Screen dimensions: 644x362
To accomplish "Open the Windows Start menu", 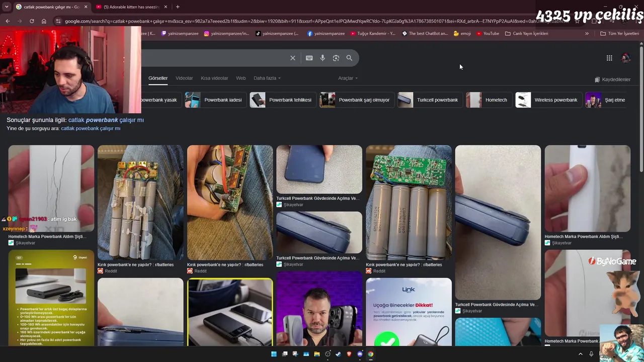I will 274,354.
